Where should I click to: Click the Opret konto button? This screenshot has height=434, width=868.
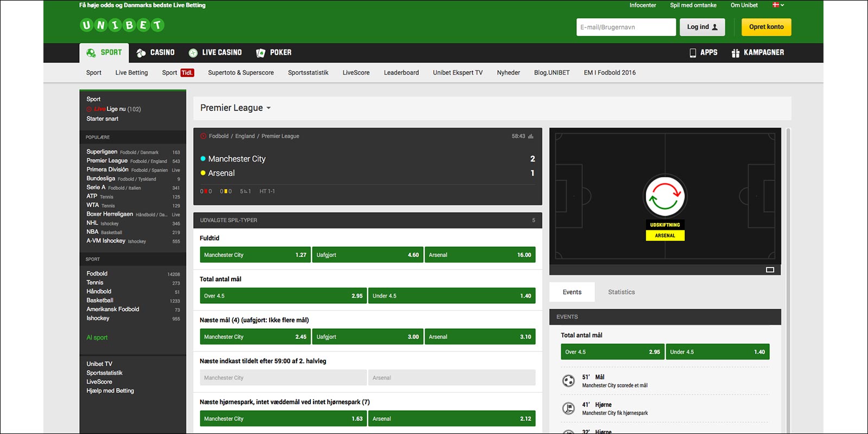pyautogui.click(x=767, y=27)
